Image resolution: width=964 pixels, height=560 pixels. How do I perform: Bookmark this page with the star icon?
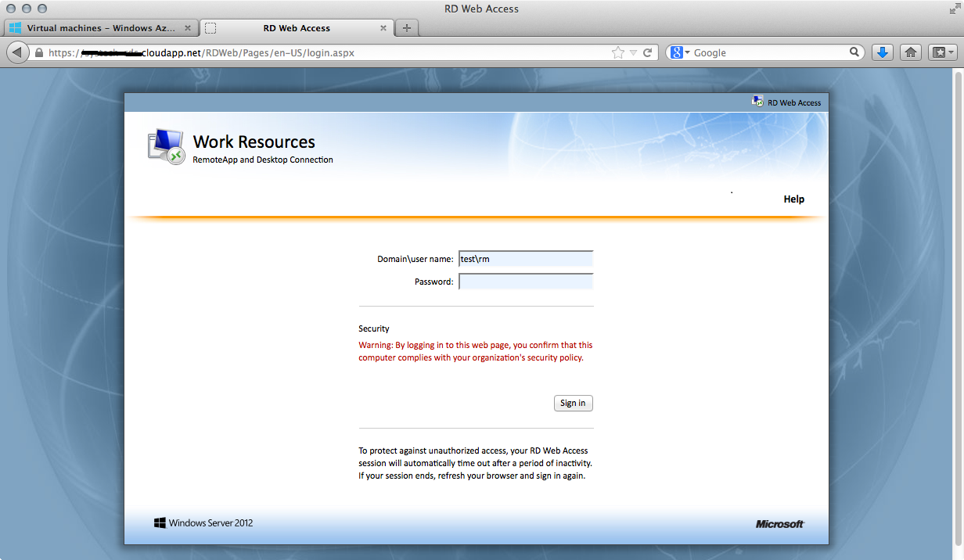click(618, 52)
